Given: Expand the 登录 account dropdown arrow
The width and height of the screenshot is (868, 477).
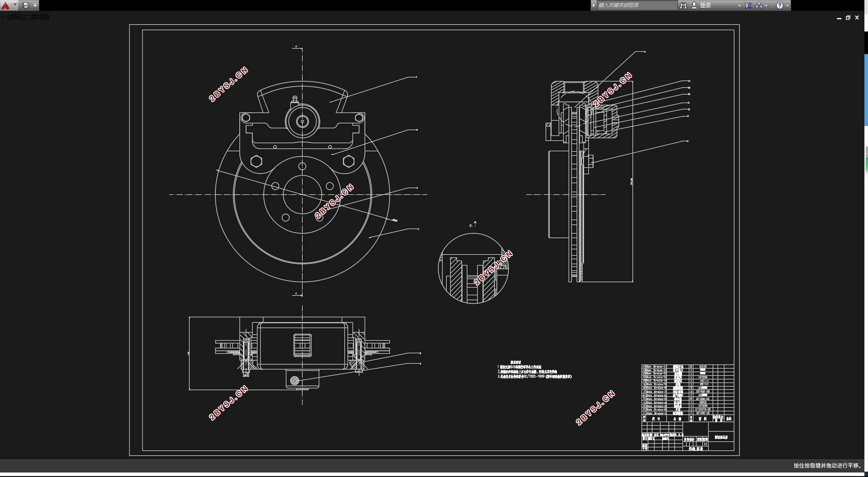Looking at the screenshot, I should pos(739,5).
